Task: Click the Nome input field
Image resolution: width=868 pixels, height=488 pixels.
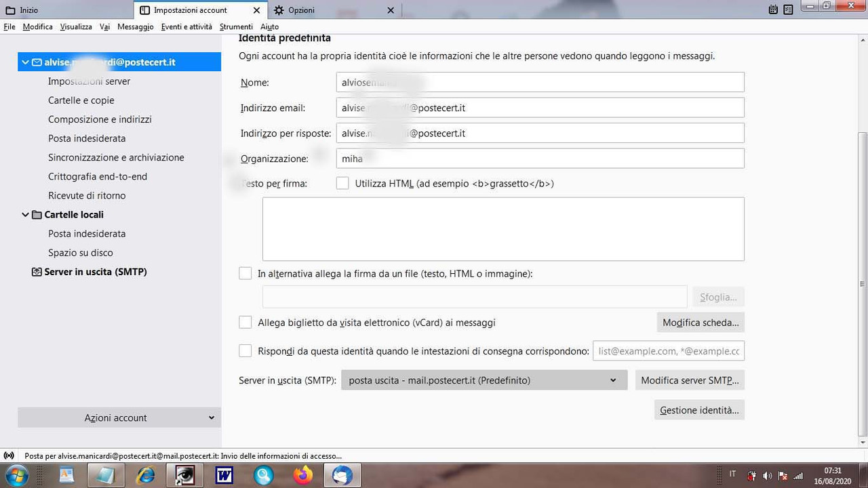Action: (540, 82)
